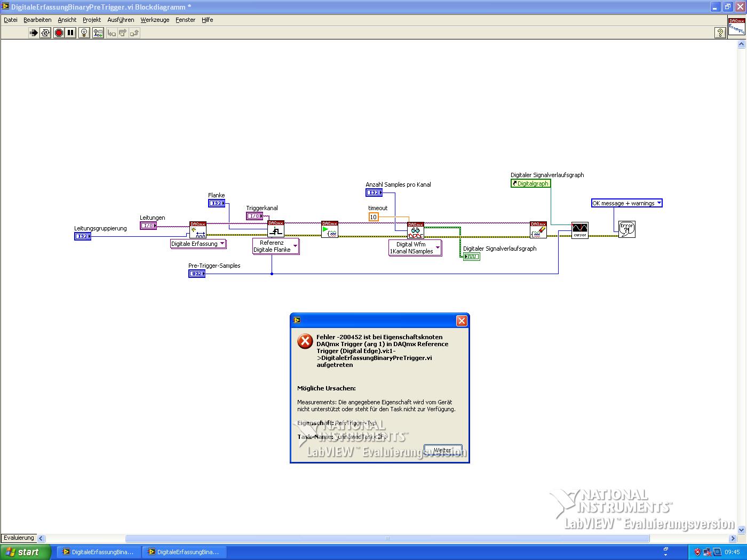Viewport: 747px width, 560px height.
Task: Click the Evaluierung status label
Action: point(19,538)
